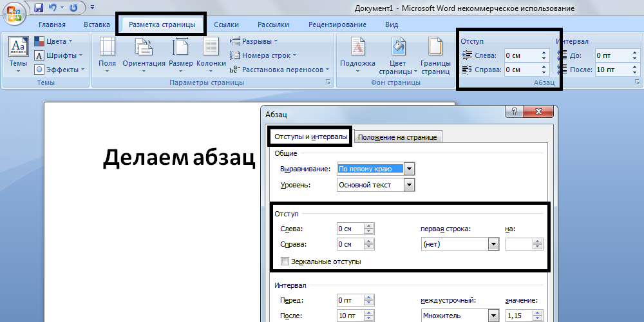Redo action in quick access toolbar
This screenshot has height=322, width=644.
[74, 7]
